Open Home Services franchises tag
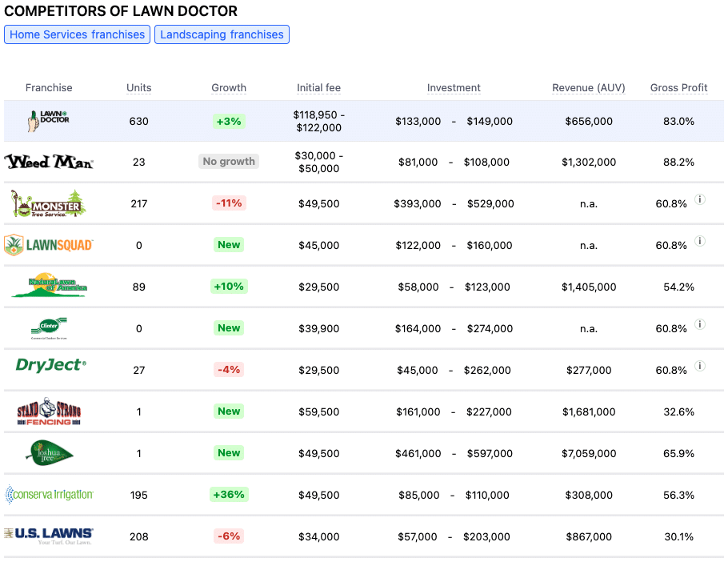The width and height of the screenshot is (728, 566). pos(77,34)
